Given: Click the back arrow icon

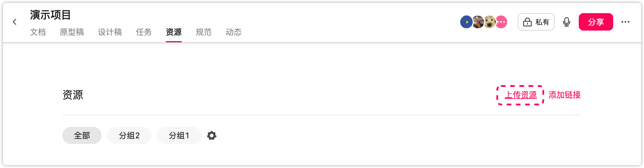Looking at the screenshot, I should [15, 22].
